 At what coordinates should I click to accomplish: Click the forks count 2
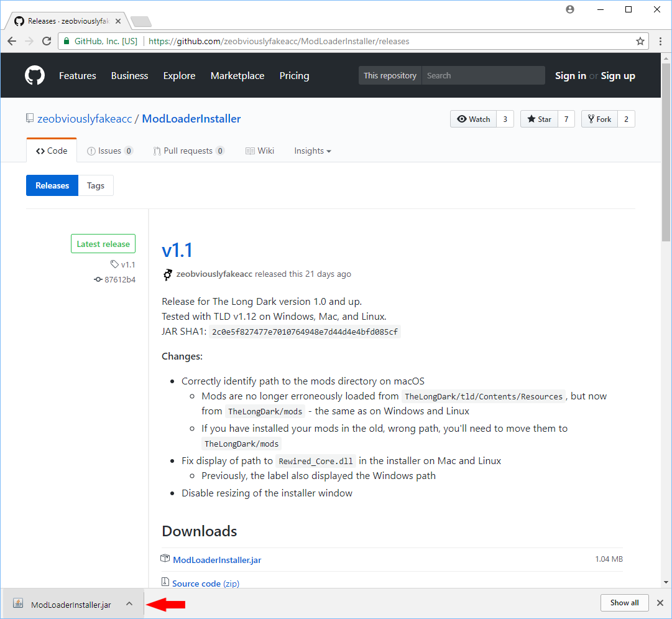pos(626,119)
